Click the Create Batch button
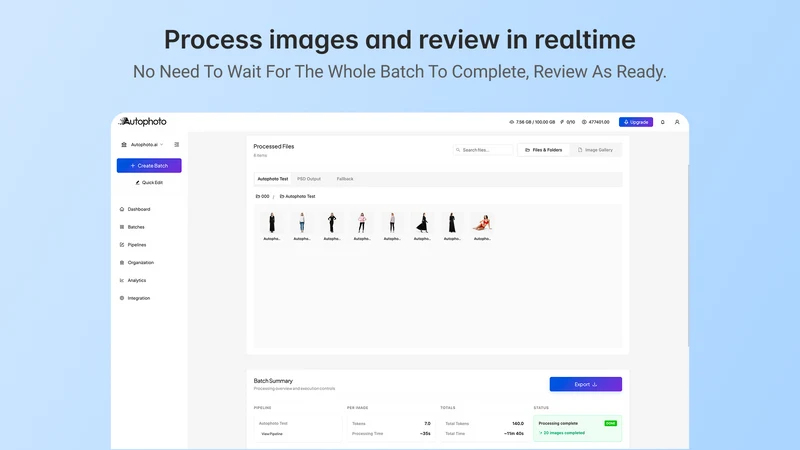This screenshot has width=800, height=450. (149, 165)
